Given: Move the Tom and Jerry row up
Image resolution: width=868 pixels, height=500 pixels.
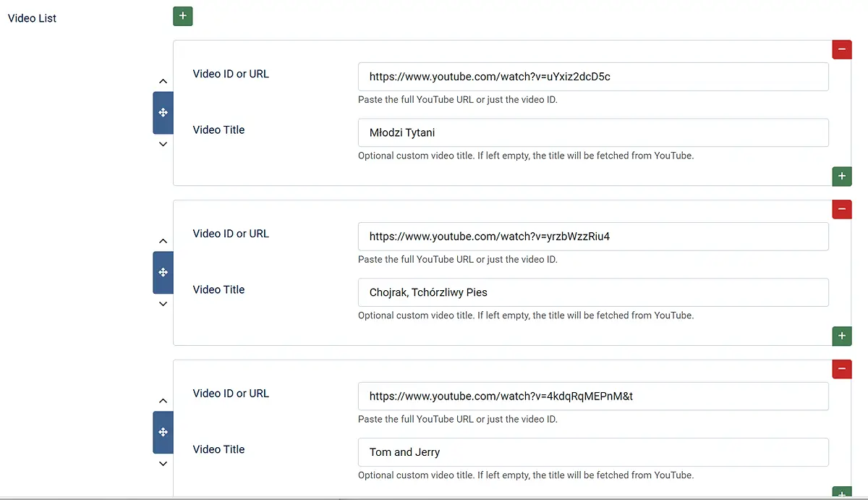Looking at the screenshot, I should click(x=163, y=402).
